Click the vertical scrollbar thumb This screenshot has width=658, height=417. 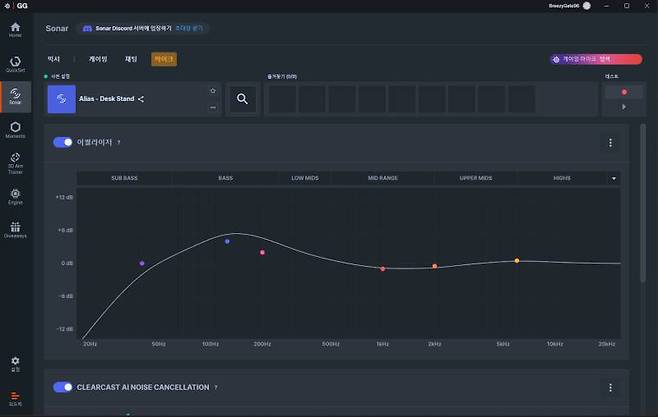coord(643,203)
